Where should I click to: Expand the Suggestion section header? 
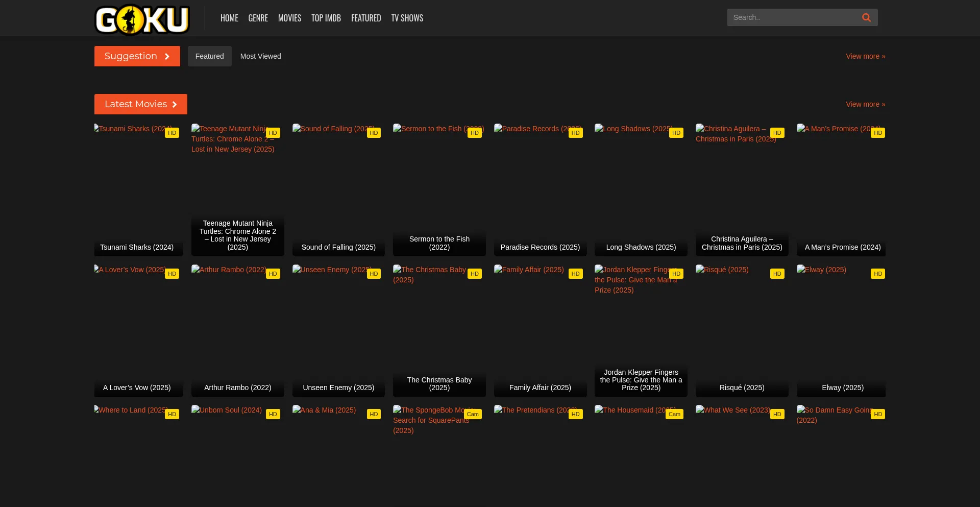click(x=137, y=56)
